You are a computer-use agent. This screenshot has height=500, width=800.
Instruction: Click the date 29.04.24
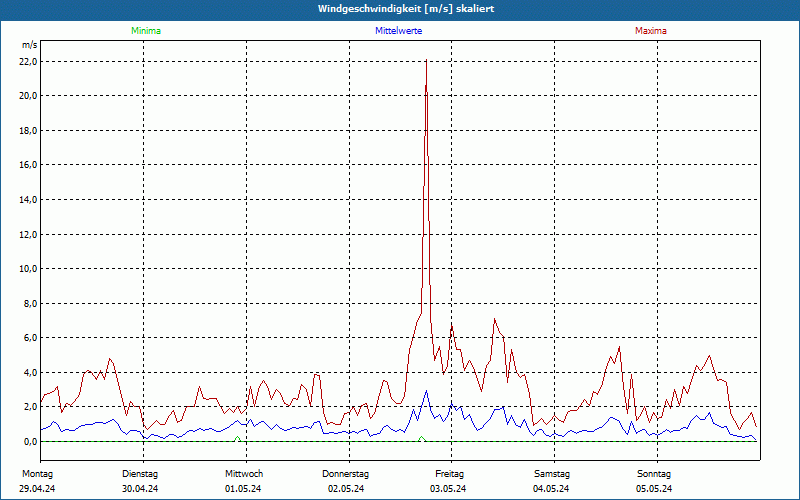tap(37, 489)
